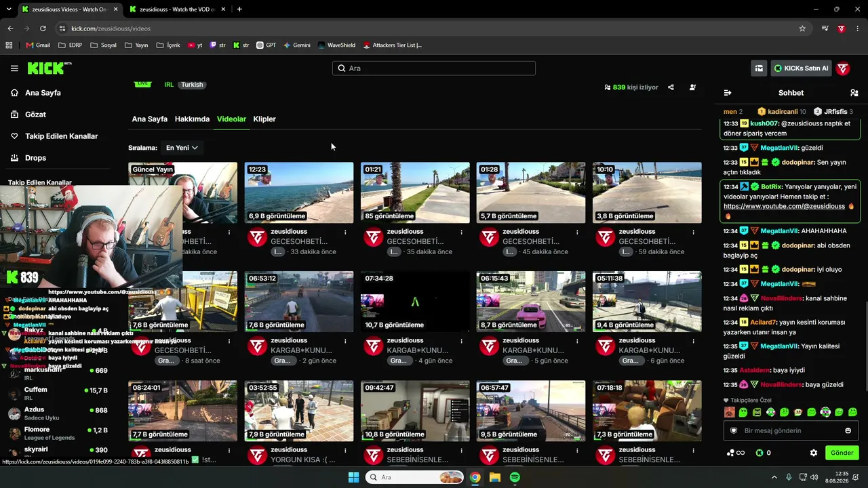This screenshot has width=868, height=488.
Task: Open the Yayın bookmark folder
Action: [x=136, y=45]
